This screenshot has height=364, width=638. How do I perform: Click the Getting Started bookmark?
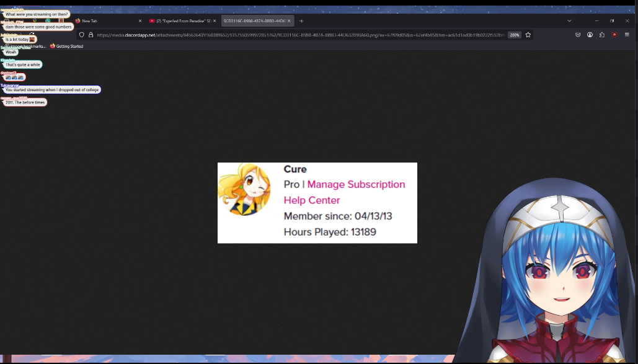pyautogui.click(x=67, y=47)
